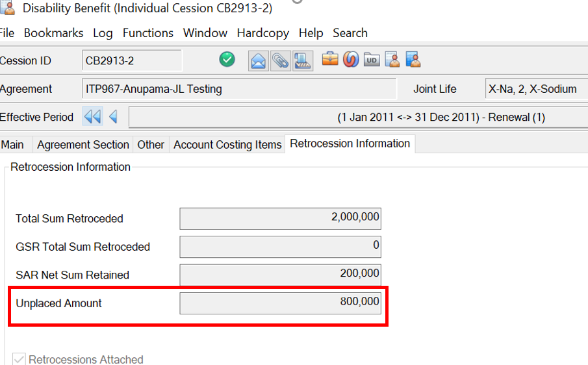Open the Functions menu
The height and width of the screenshot is (365, 588).
pos(148,32)
